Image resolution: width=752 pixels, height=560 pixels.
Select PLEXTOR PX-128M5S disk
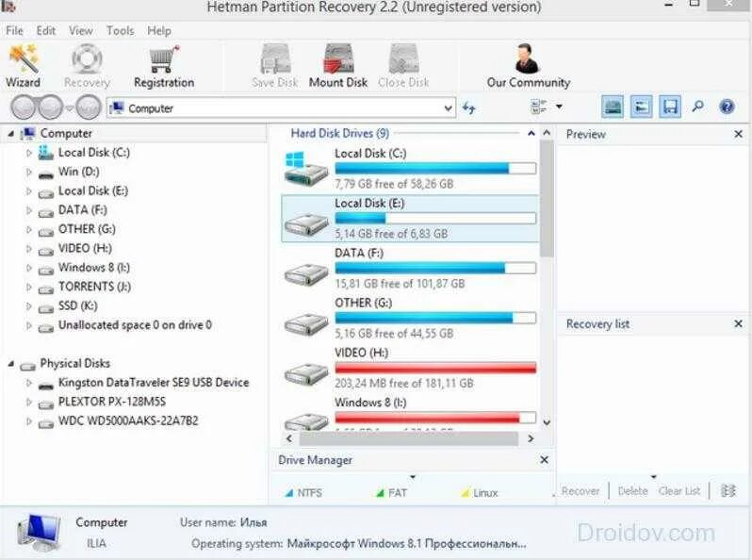click(112, 402)
